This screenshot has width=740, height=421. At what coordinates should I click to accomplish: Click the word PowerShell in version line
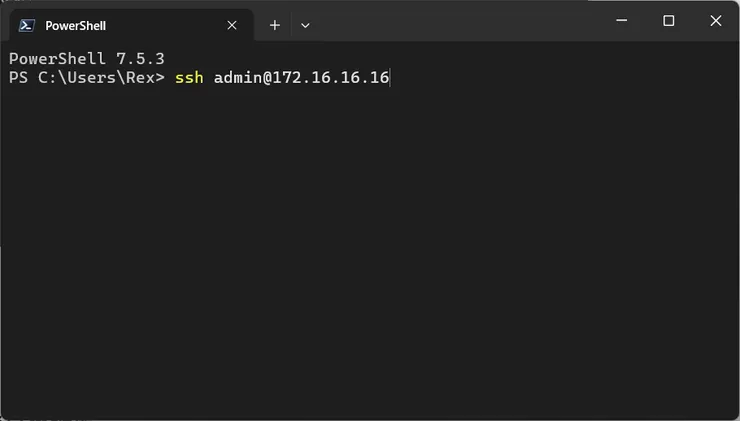coord(57,59)
